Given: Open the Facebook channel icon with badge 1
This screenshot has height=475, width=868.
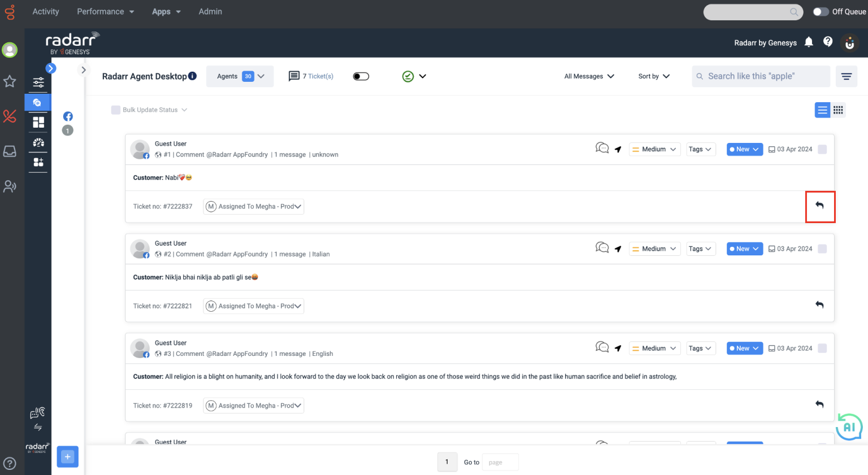Looking at the screenshot, I should point(67,116).
